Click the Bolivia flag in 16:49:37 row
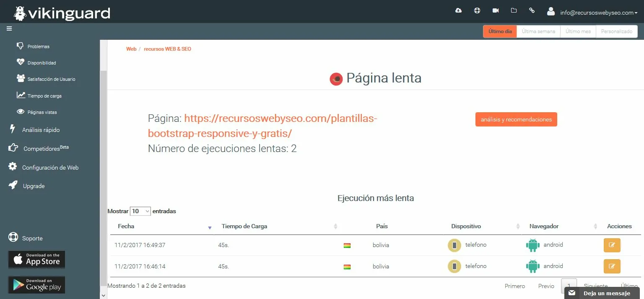The height and width of the screenshot is (299, 644). 347,245
